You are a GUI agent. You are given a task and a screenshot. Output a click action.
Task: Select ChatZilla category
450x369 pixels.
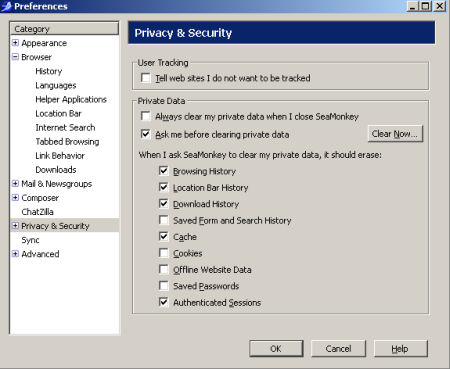[x=37, y=212]
